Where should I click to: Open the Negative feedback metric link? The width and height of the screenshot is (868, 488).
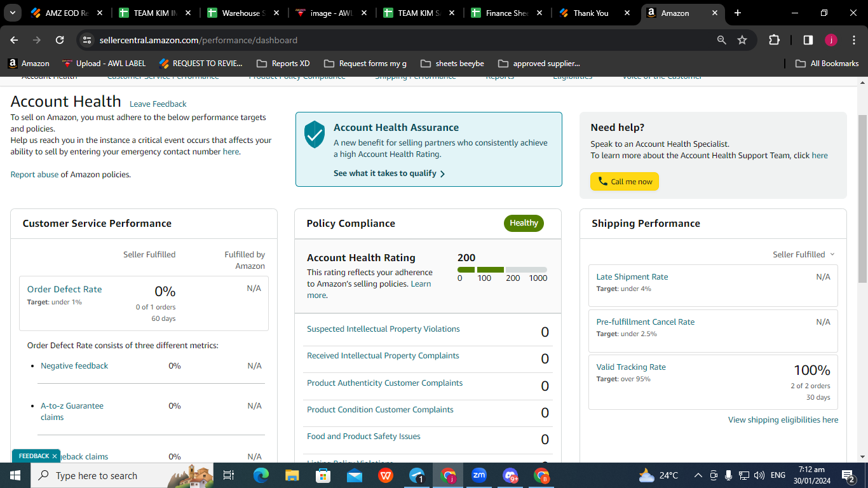[x=74, y=366]
